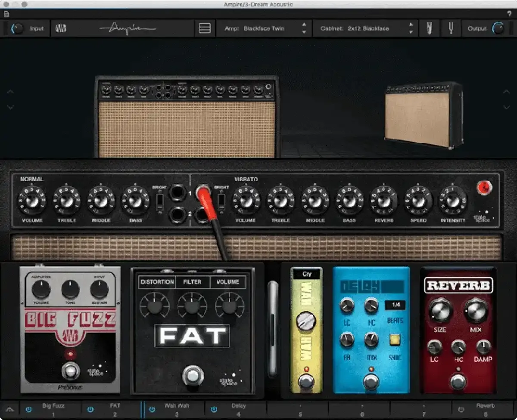The image size is (517, 420).
Task: Toggle the Delay pedal Sync button
Action: [x=395, y=340]
